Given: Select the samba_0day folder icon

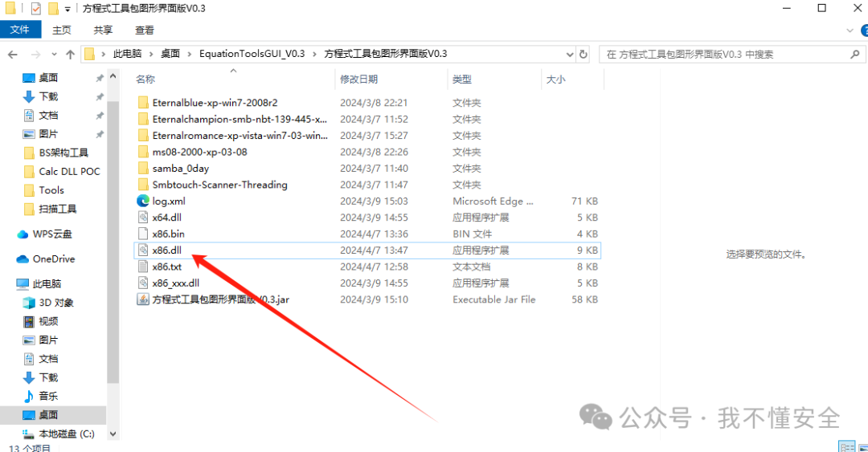Looking at the screenshot, I should [143, 168].
